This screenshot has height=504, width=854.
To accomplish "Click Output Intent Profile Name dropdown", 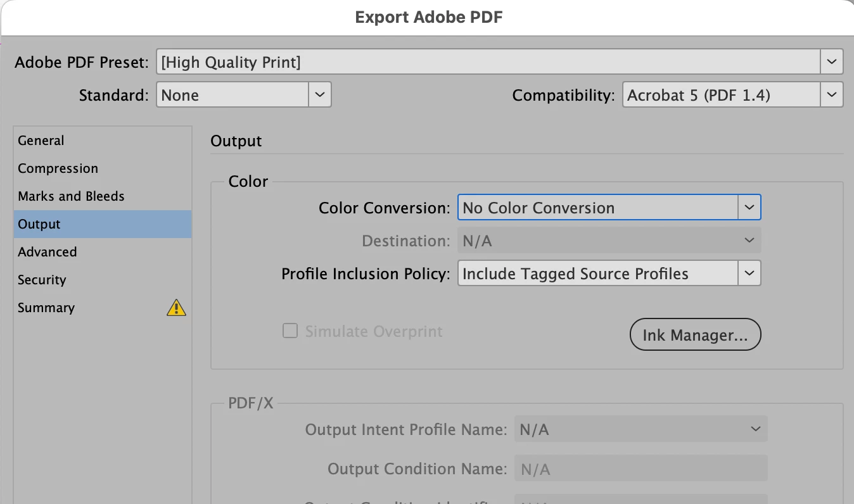I will click(x=640, y=429).
